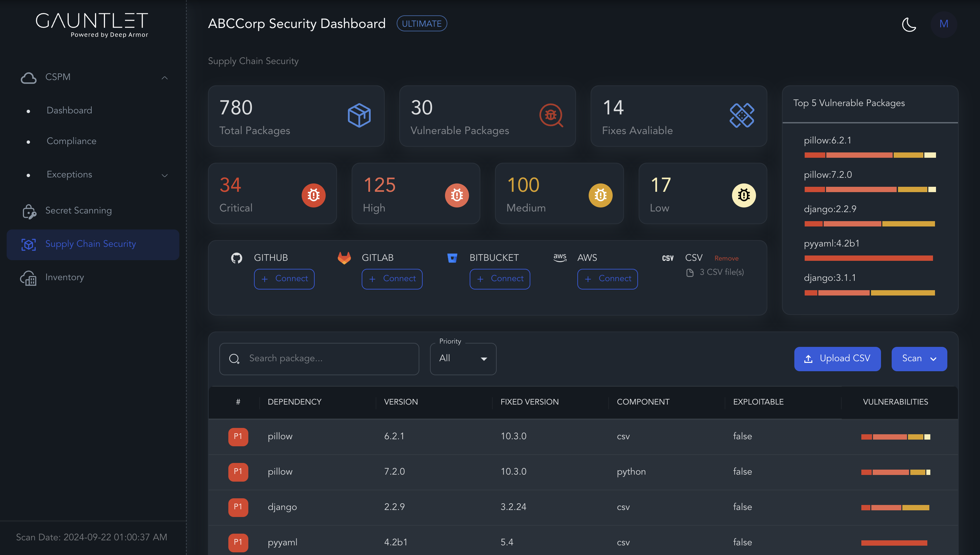Click the Upload CSV button
This screenshot has height=555, width=980.
point(837,359)
